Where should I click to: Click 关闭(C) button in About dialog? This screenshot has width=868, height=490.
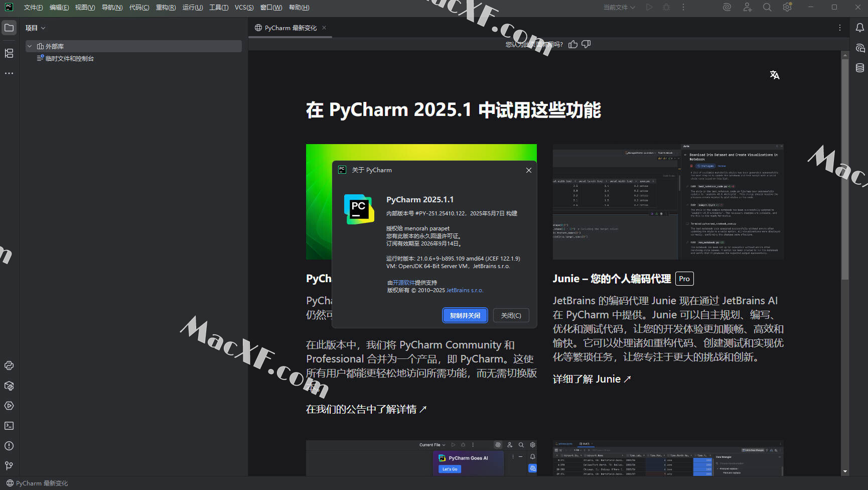(x=511, y=315)
